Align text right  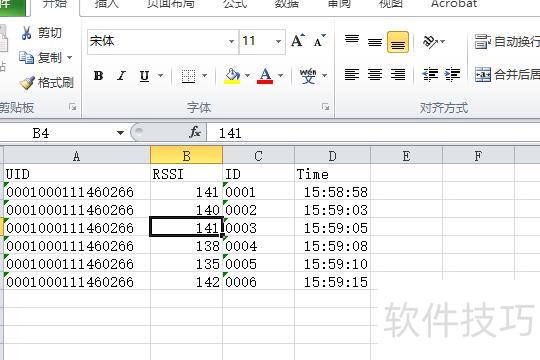(398, 74)
